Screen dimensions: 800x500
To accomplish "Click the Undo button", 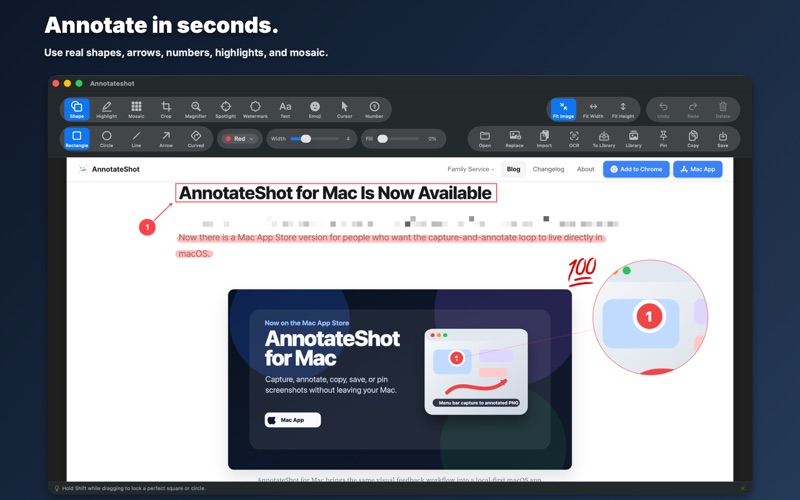I will click(663, 109).
